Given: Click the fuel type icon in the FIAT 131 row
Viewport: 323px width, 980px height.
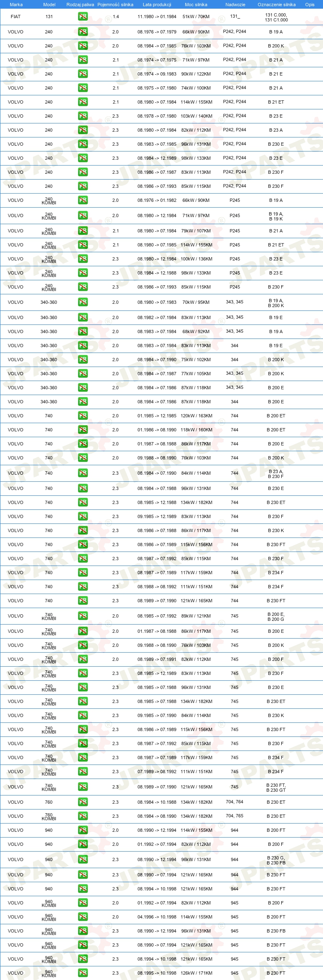Looking at the screenshot, I should [x=83, y=17].
